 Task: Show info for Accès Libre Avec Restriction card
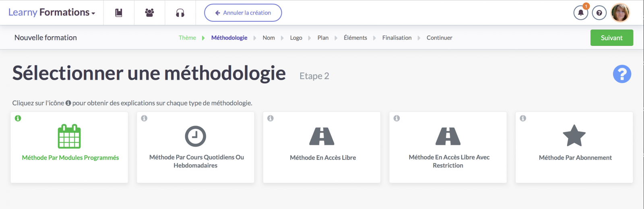coord(396,118)
